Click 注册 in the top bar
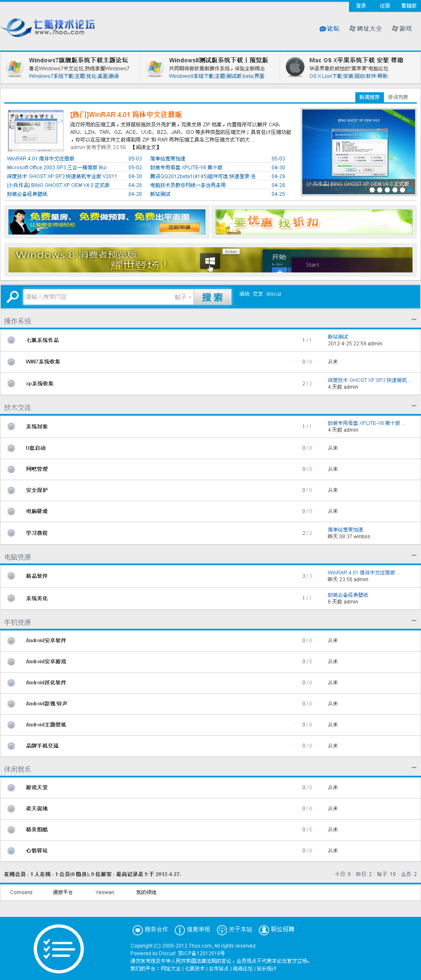 coord(385,6)
